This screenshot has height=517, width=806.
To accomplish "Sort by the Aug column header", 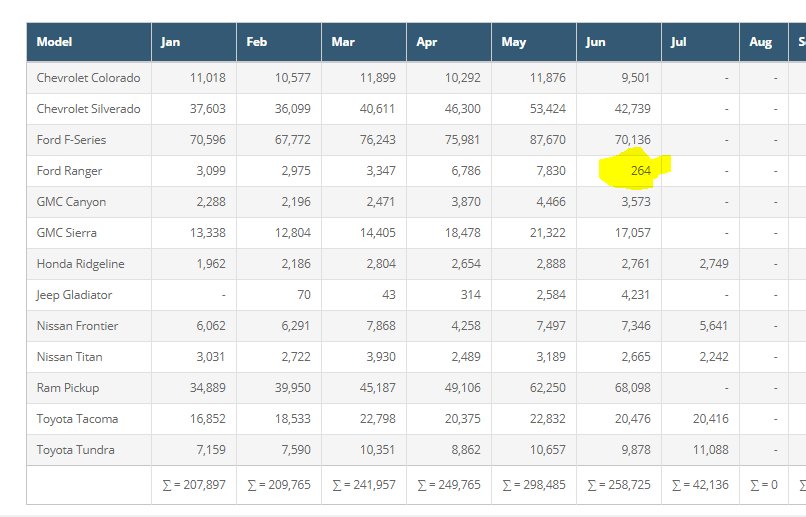I will 764,42.
